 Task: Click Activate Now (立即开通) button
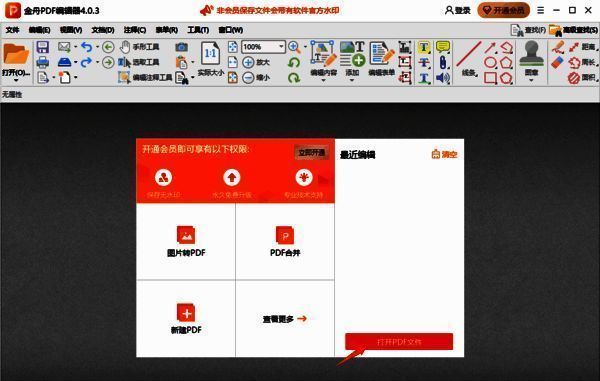pyautogui.click(x=311, y=153)
